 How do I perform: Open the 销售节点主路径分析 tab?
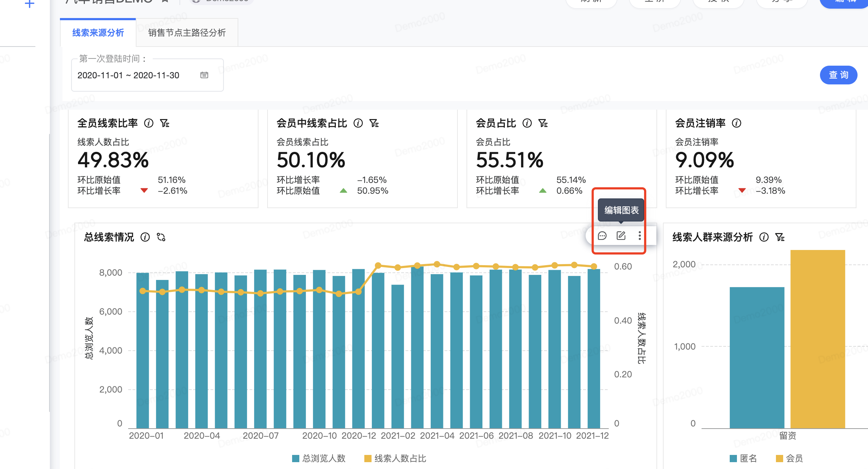[187, 33]
